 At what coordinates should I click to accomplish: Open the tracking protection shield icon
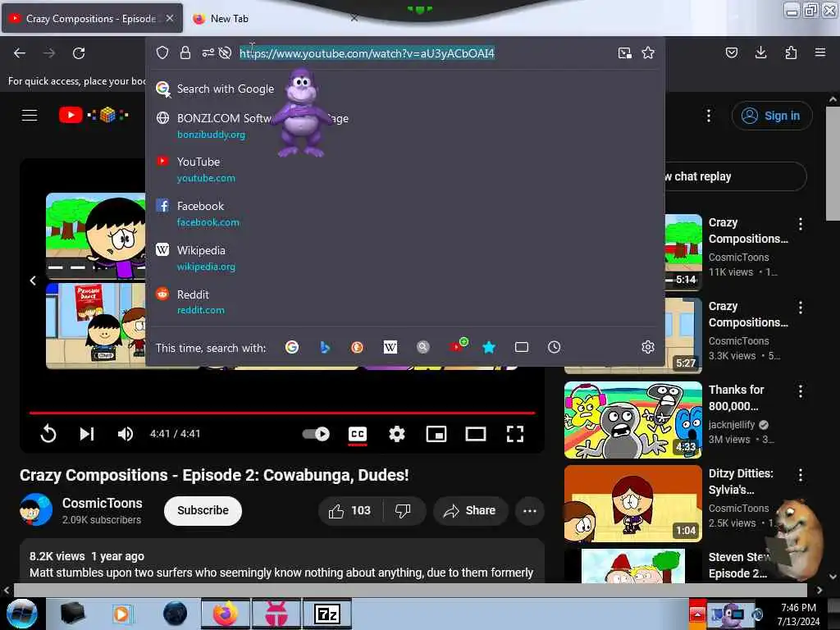pos(162,52)
